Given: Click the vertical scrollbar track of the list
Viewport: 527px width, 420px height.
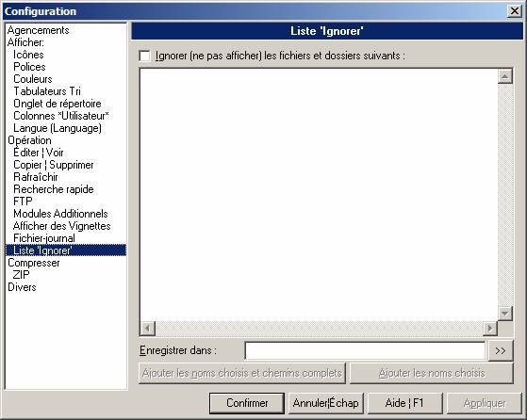Looking at the screenshot, I should pos(504,195).
